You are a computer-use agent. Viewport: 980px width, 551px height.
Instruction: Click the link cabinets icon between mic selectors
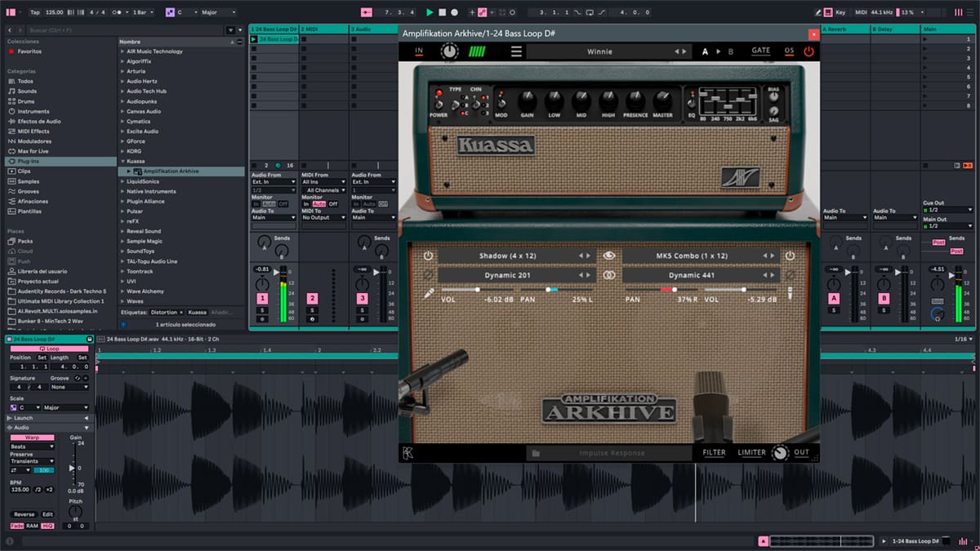coord(608,276)
